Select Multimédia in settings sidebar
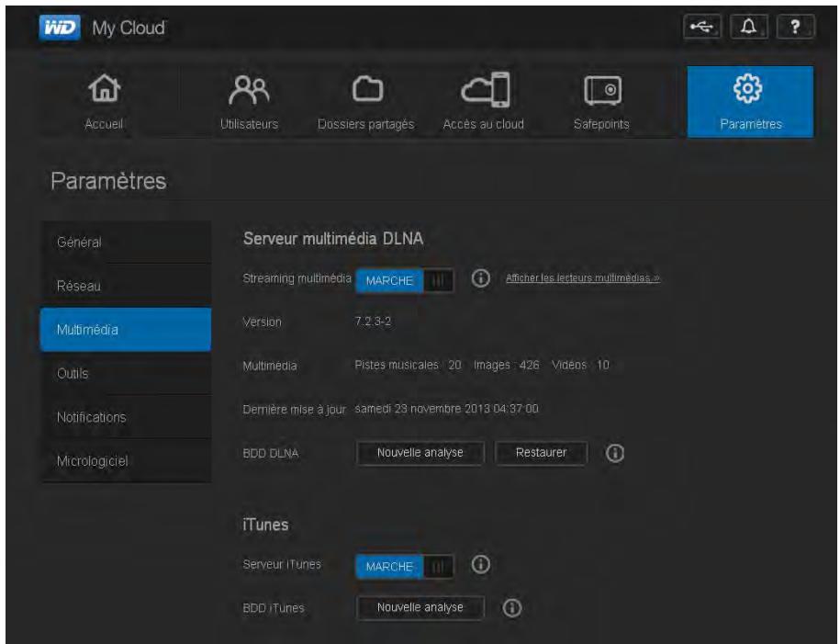This screenshot has height=644, width=840. [x=126, y=330]
